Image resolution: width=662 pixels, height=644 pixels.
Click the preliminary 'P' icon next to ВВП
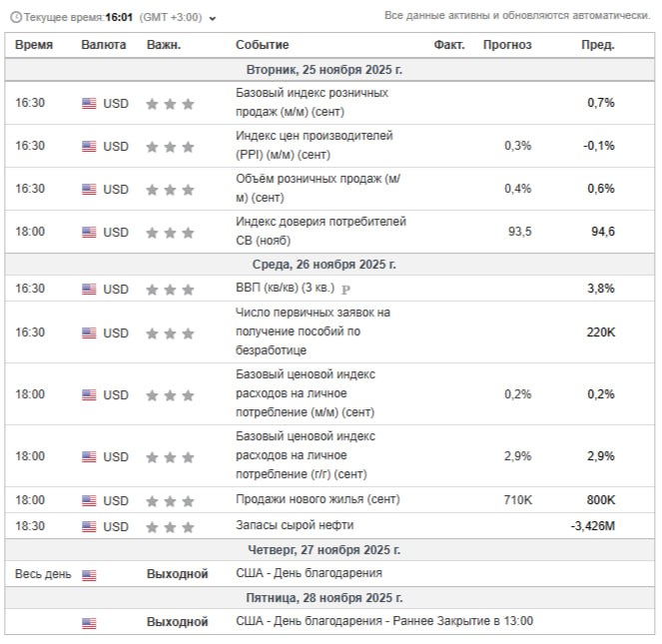click(346, 290)
